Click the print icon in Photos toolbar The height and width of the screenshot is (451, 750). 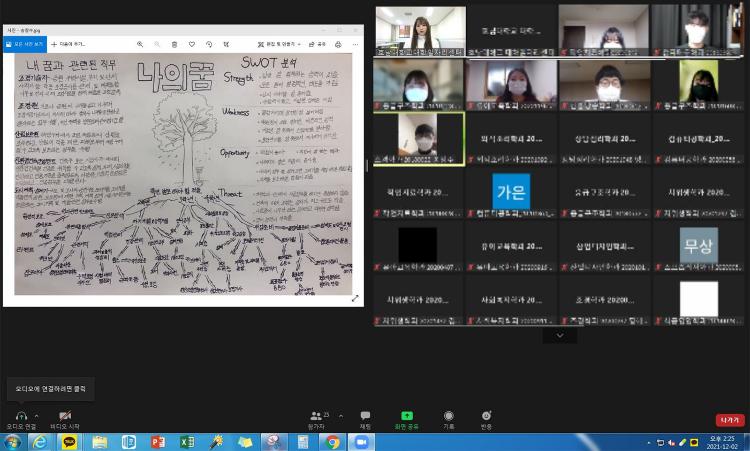[x=339, y=44]
